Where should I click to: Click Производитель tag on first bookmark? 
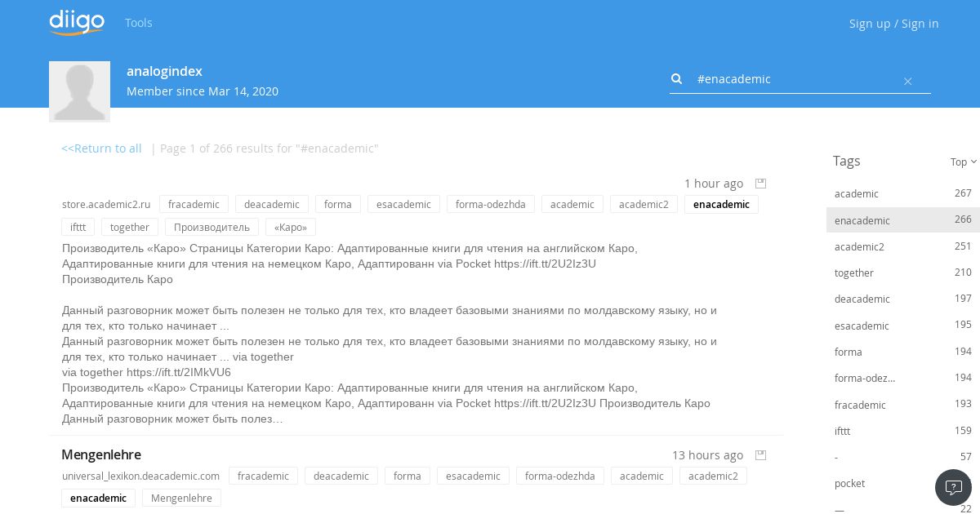(x=212, y=227)
